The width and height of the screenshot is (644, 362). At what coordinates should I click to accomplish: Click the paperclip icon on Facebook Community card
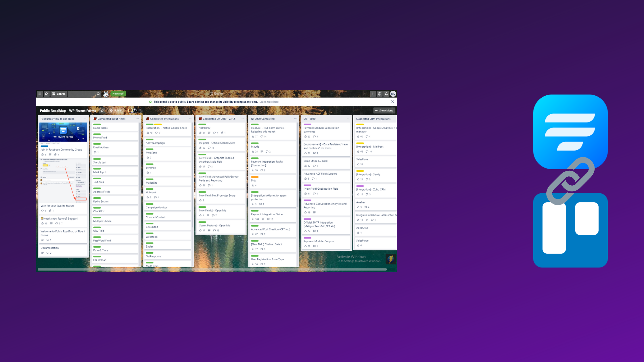(55, 155)
